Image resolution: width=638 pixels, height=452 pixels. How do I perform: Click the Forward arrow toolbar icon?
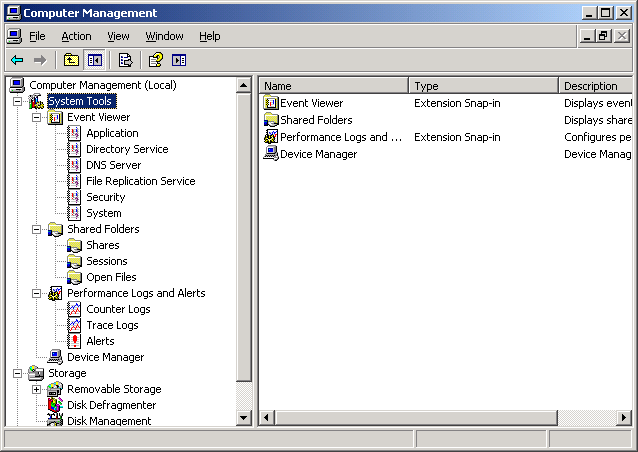pos(40,61)
